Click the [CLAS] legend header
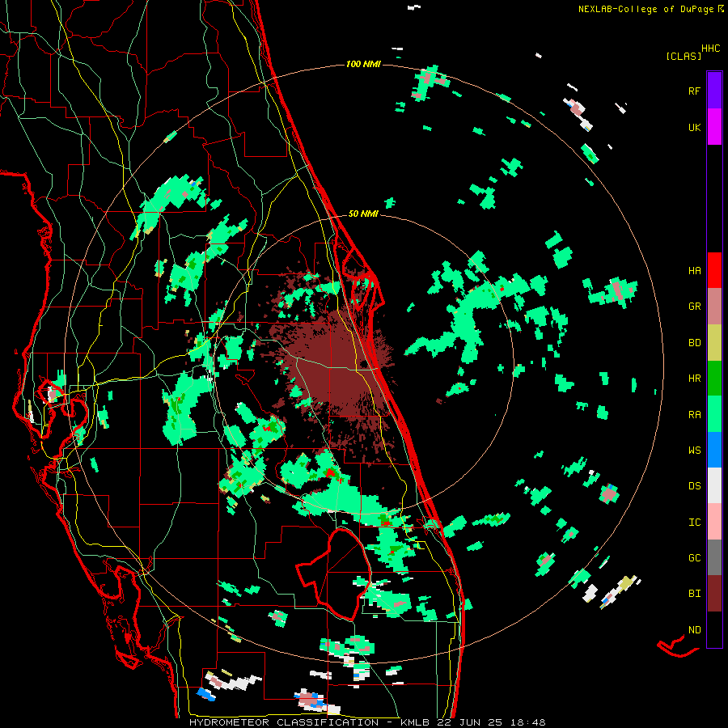This screenshot has width=728, height=728. click(684, 56)
